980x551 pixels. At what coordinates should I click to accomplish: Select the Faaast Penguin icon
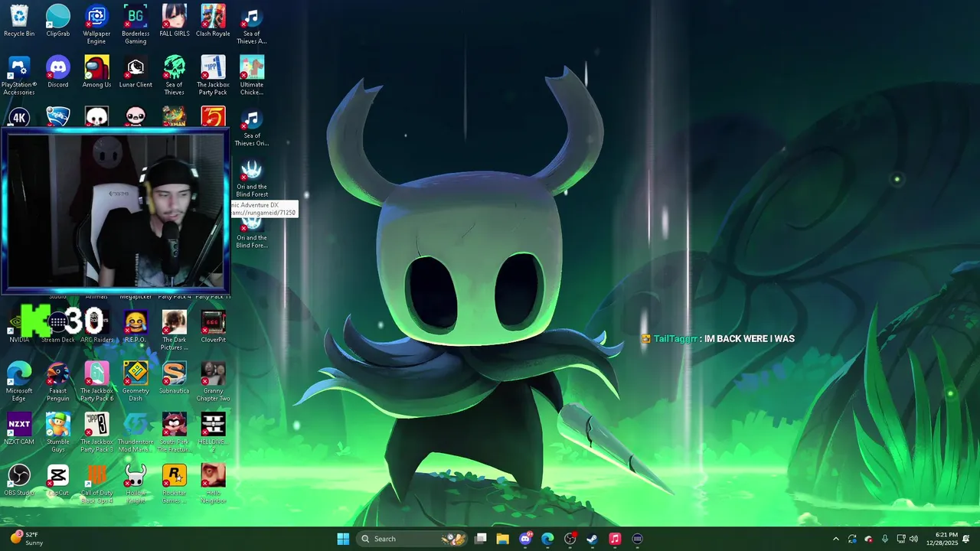58,381
